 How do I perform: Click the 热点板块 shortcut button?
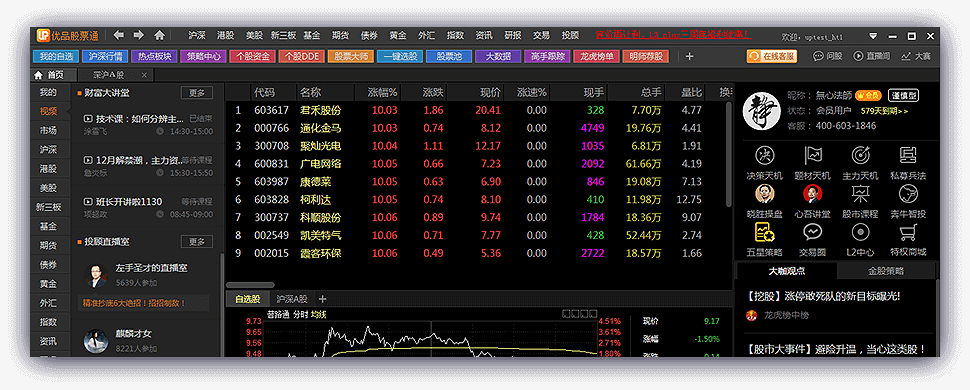[155, 56]
